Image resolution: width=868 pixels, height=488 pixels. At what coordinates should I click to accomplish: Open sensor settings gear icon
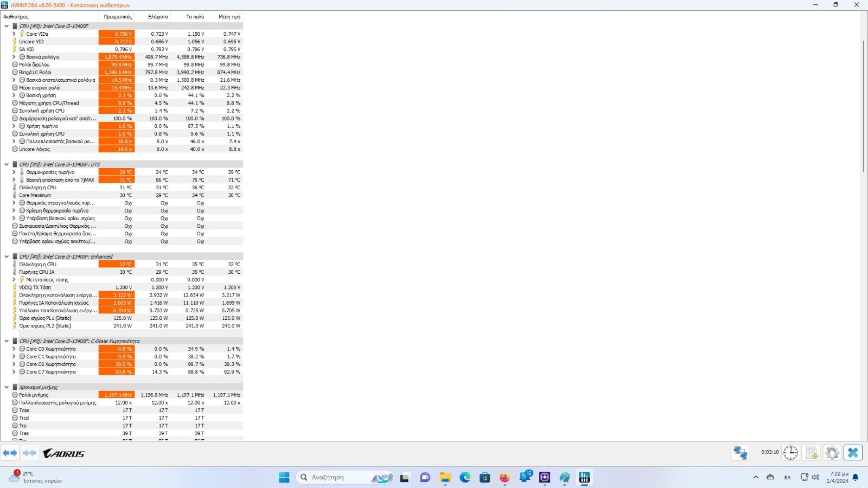pos(832,452)
